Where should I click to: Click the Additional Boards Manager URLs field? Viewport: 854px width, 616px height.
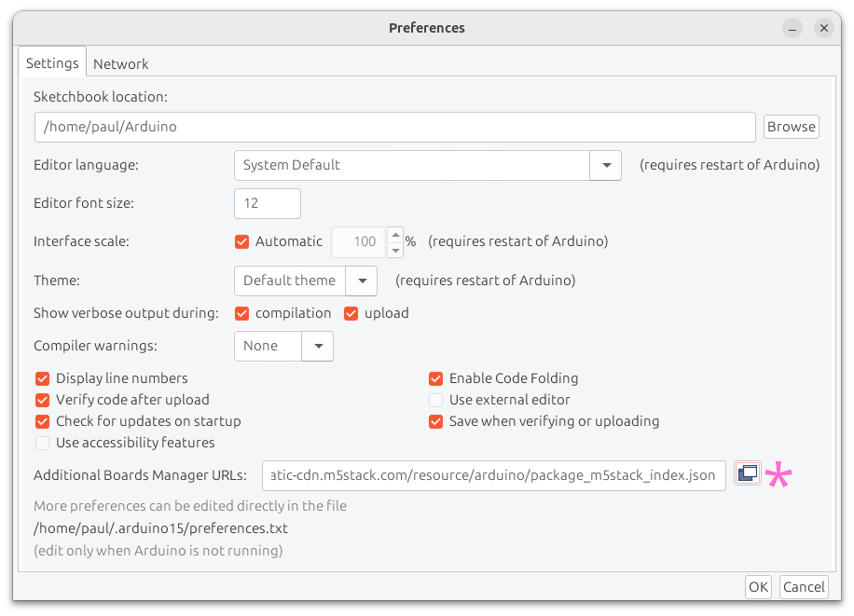(494, 475)
